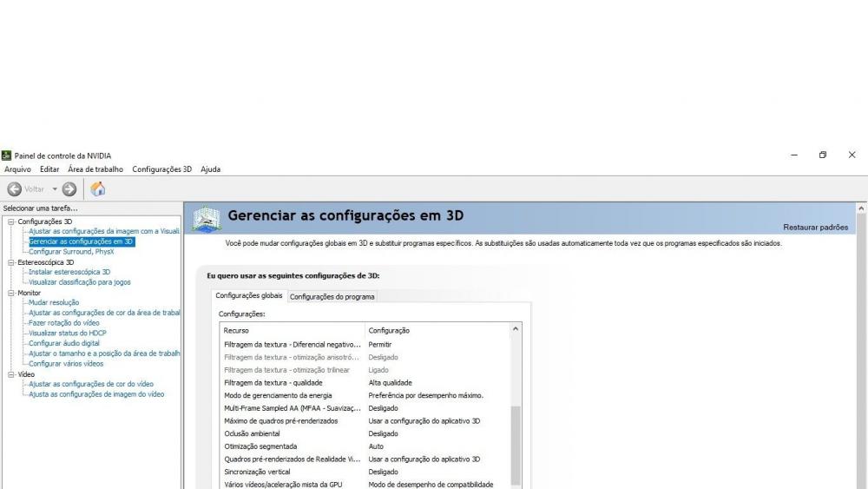Image resolution: width=868 pixels, height=489 pixels.
Task: Open the Ajuda menu
Action: point(210,169)
